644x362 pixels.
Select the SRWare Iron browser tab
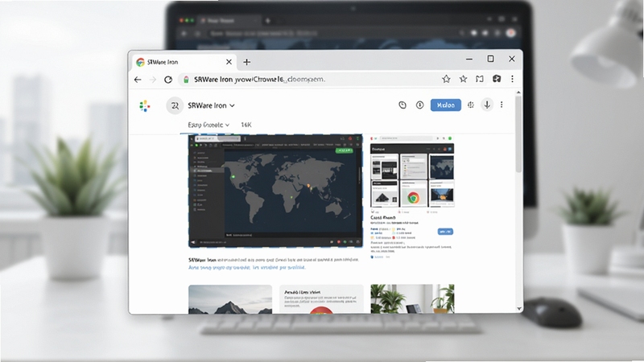[x=184, y=62]
